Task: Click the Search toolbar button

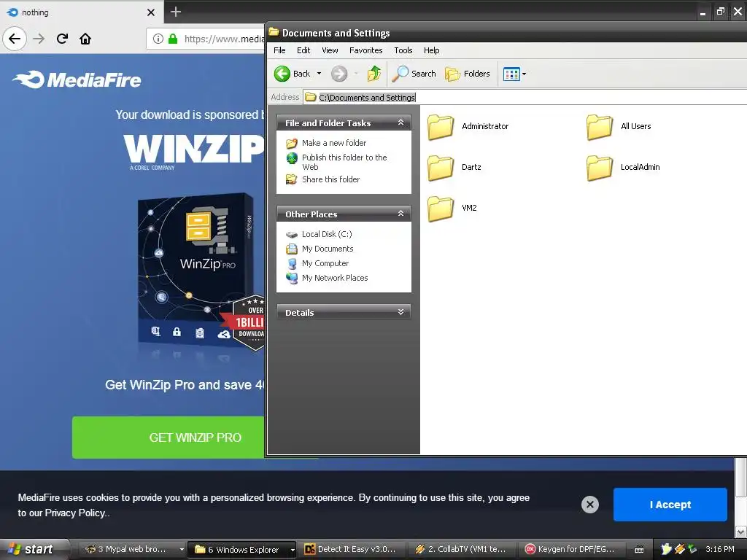Action: [414, 74]
